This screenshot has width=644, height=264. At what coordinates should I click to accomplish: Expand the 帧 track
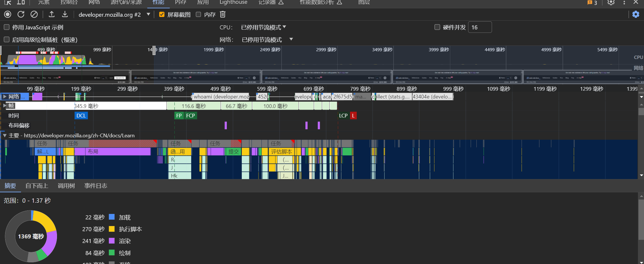coord(5,106)
